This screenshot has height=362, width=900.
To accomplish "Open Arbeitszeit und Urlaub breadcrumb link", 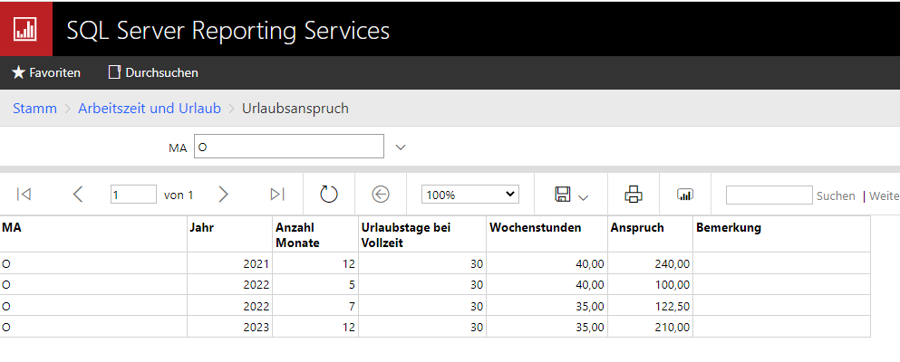I will tap(149, 108).
